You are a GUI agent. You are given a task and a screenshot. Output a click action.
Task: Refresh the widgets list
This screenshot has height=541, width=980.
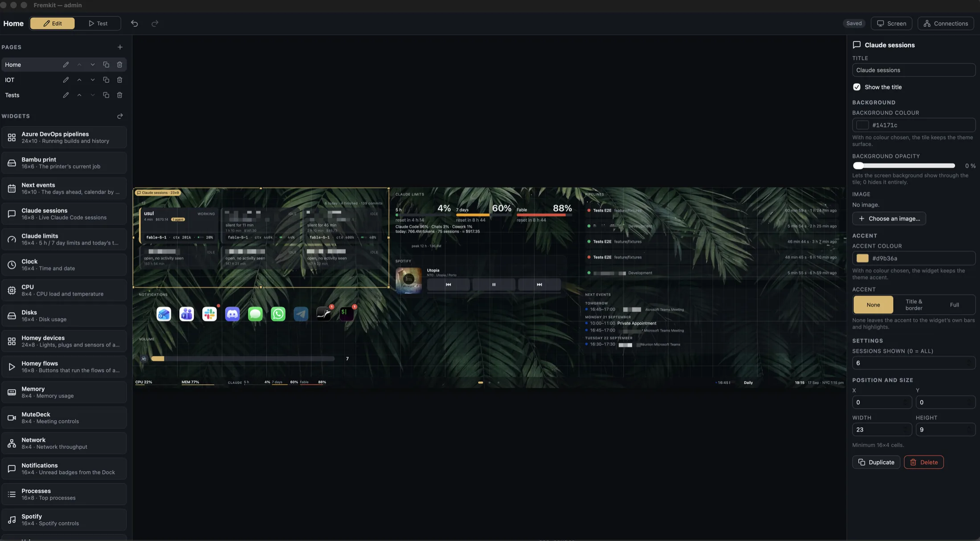pyautogui.click(x=120, y=116)
